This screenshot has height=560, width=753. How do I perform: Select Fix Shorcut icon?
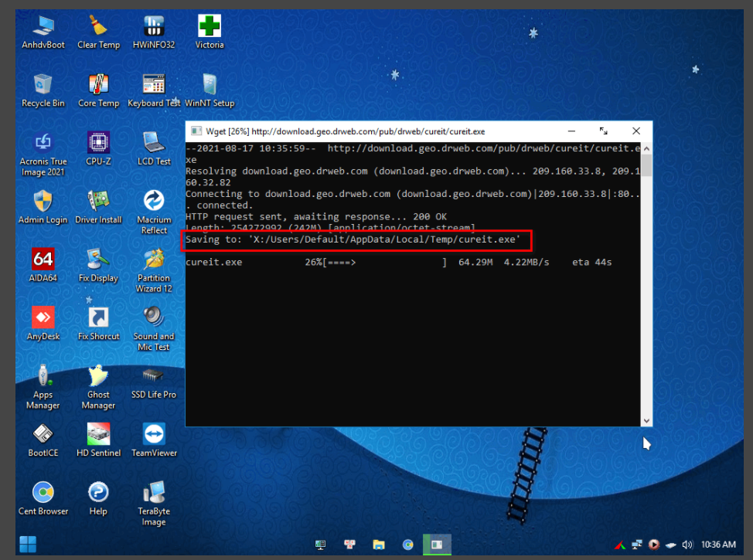(98, 324)
